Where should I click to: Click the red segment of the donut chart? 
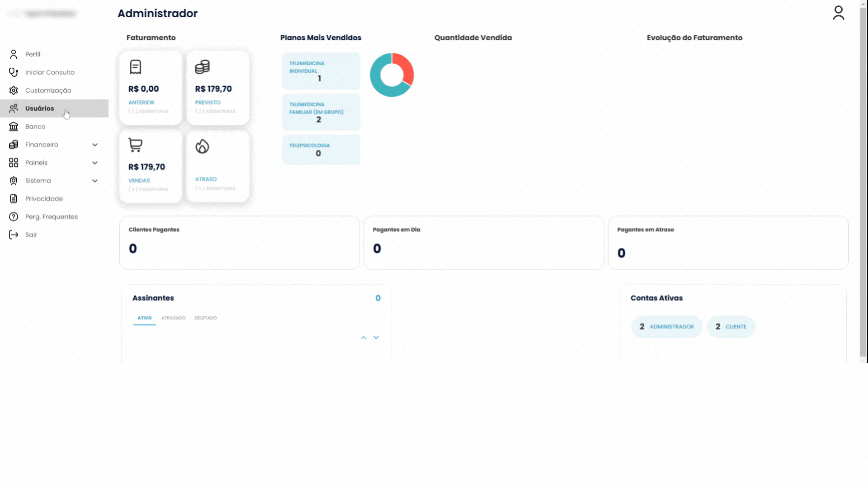tap(406, 67)
